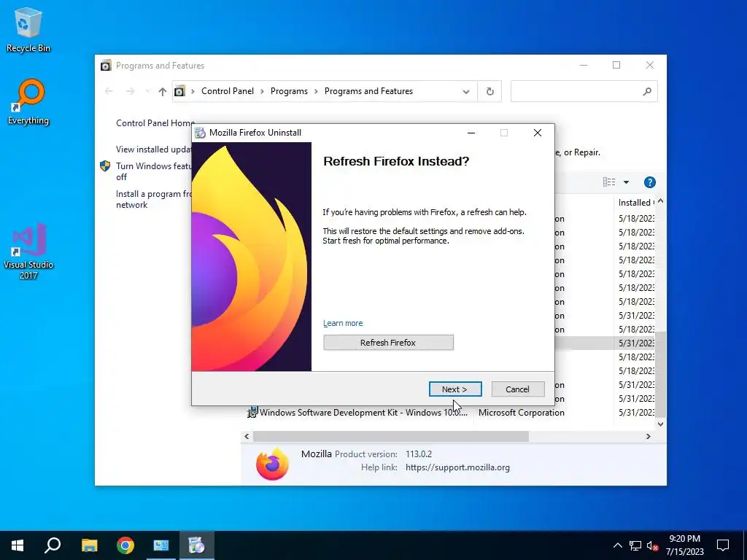
Task: Switch to Control Panel taskbar item
Action: coord(161,545)
